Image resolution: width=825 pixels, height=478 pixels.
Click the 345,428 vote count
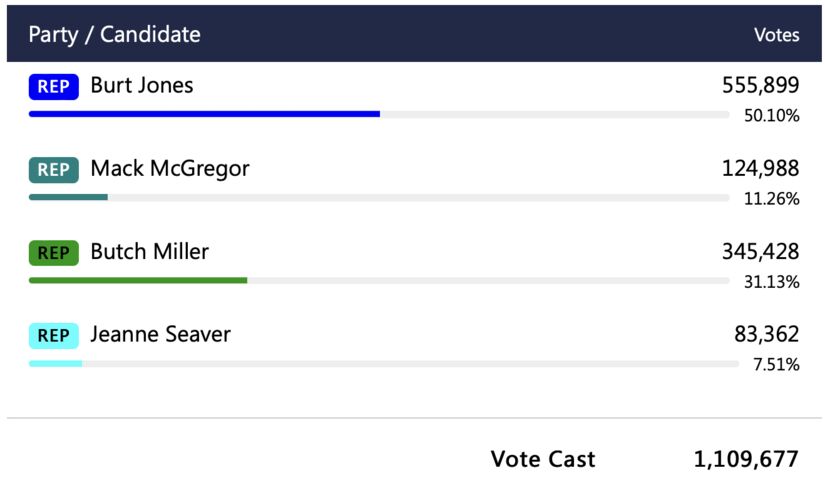(760, 252)
